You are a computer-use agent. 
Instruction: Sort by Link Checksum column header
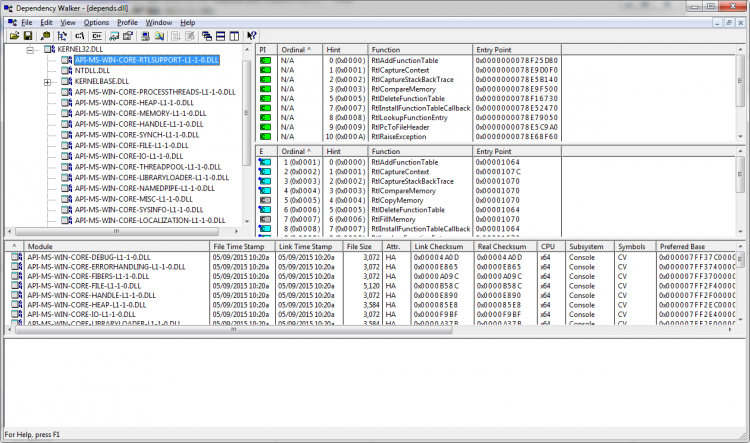(441, 247)
